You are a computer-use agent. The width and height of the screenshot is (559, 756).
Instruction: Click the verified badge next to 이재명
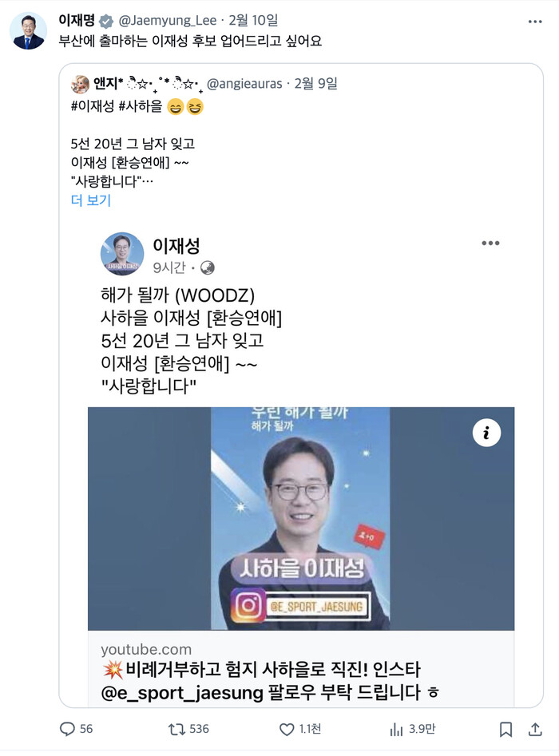[x=106, y=22]
